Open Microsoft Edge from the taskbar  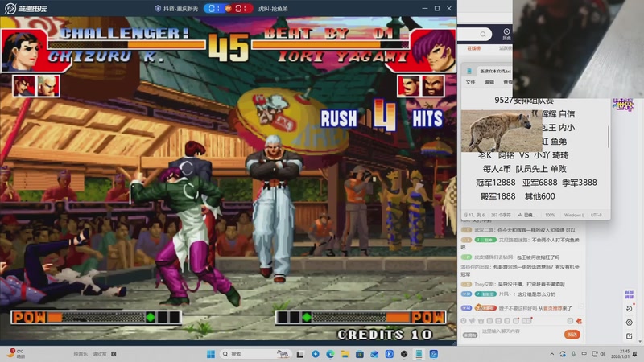click(330, 354)
